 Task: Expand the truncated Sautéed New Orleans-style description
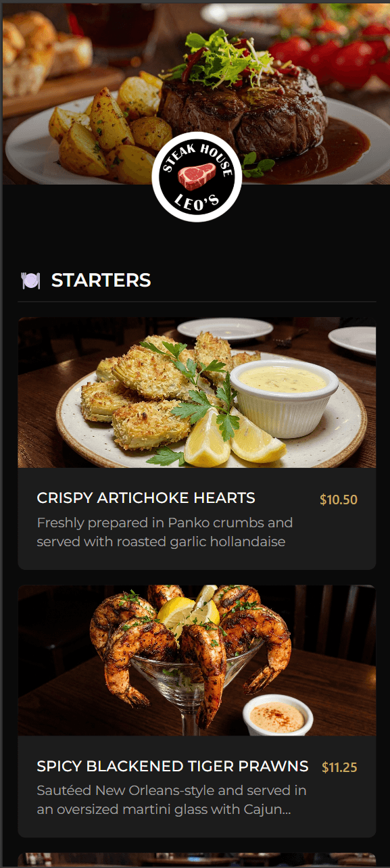point(172,800)
